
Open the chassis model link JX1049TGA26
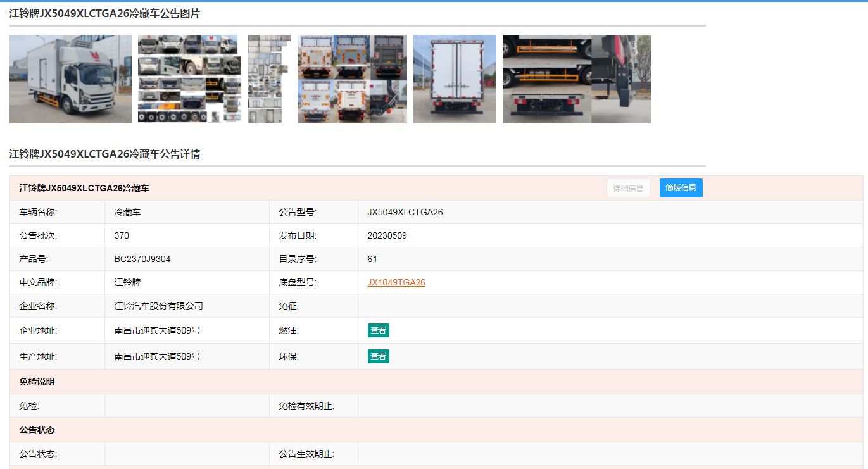point(396,283)
